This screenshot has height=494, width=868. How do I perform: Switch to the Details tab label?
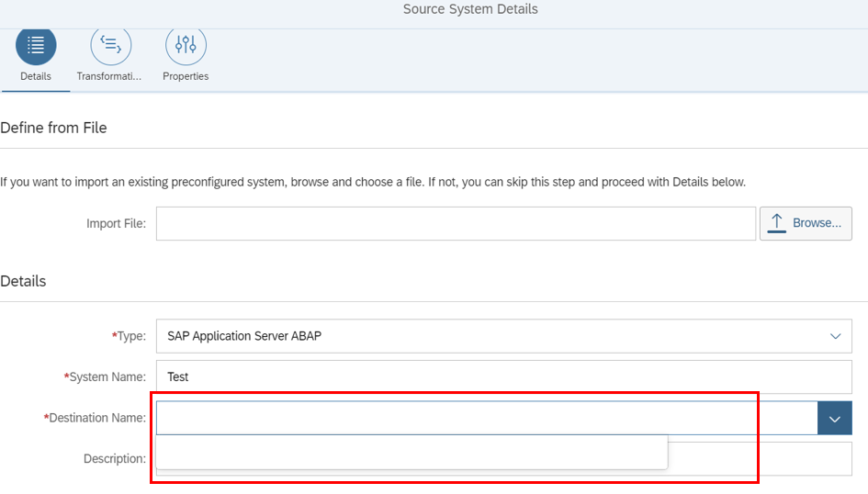[36, 76]
